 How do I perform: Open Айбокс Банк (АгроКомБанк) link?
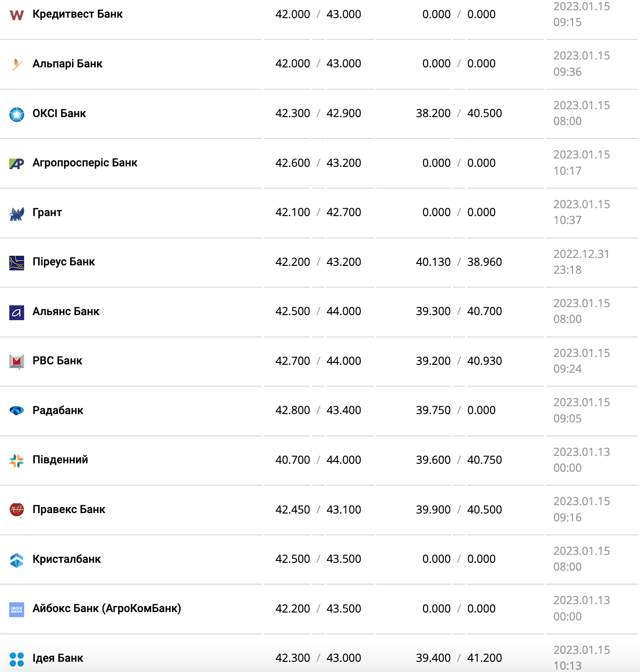(x=107, y=608)
